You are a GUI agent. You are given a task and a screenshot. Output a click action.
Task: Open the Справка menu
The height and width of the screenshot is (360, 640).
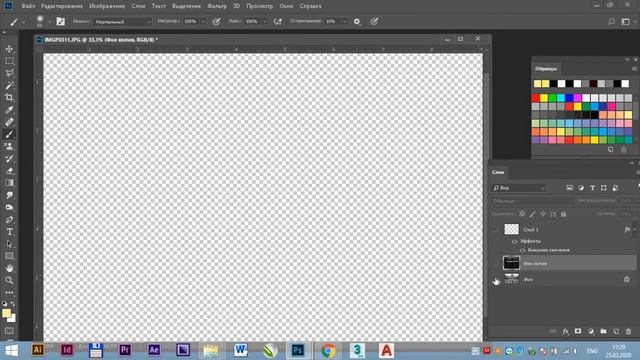(x=310, y=6)
